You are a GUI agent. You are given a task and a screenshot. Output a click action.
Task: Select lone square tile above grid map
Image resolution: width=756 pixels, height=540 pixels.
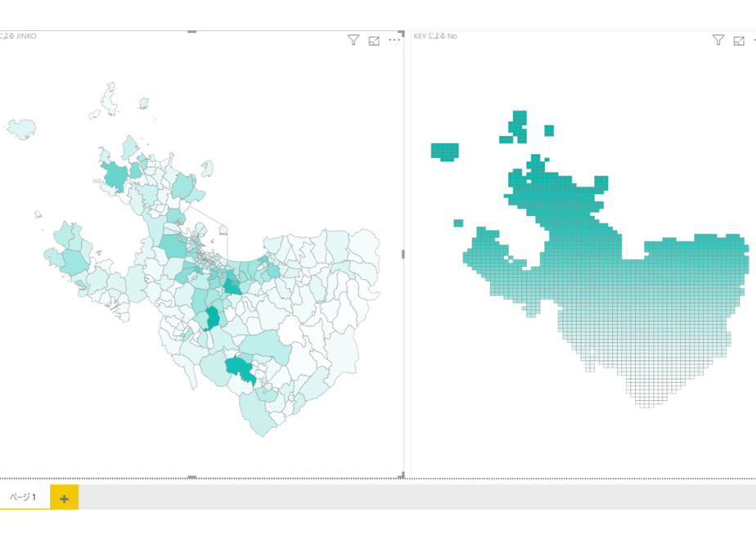549,130
